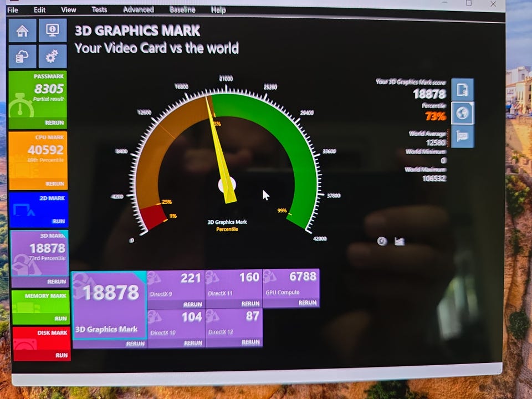Open the Advanced menu
This screenshot has height=399, width=532.
coord(139,10)
